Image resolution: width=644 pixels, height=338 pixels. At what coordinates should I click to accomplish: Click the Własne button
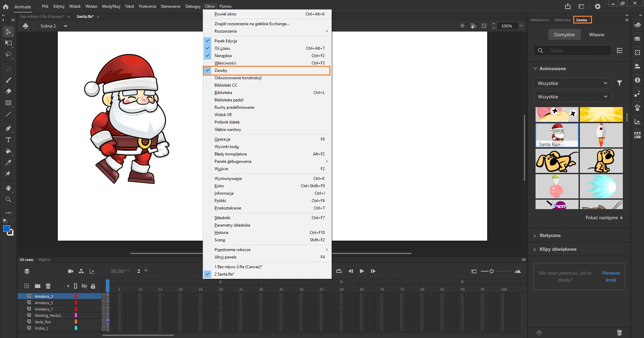tap(596, 35)
